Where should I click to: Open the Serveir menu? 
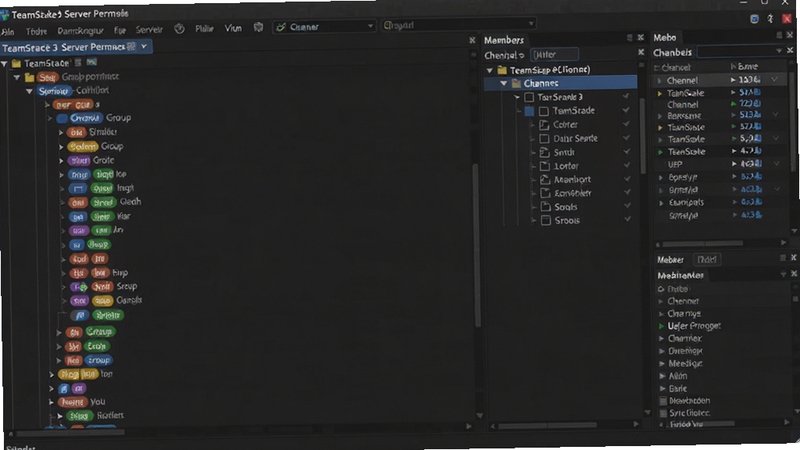(149, 30)
